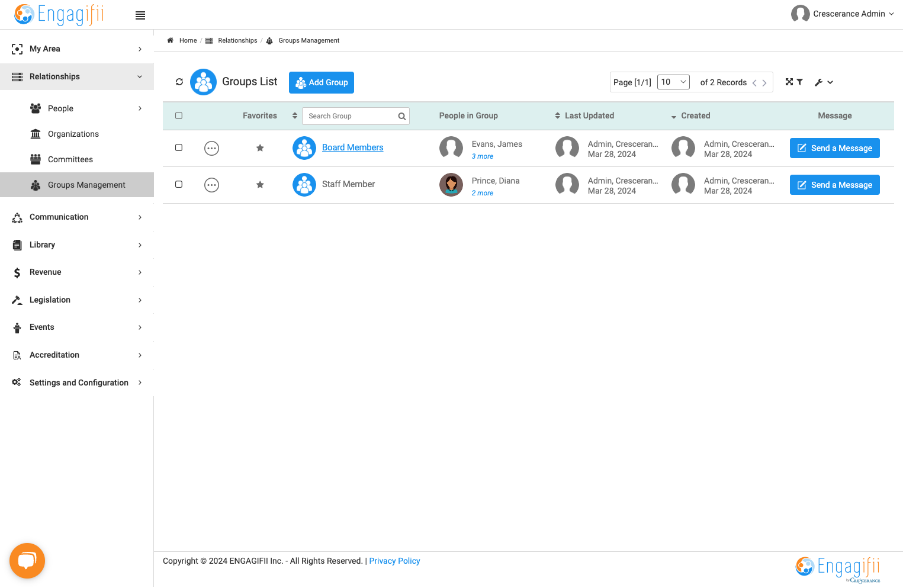Click Diana Prince's avatar

click(x=451, y=185)
